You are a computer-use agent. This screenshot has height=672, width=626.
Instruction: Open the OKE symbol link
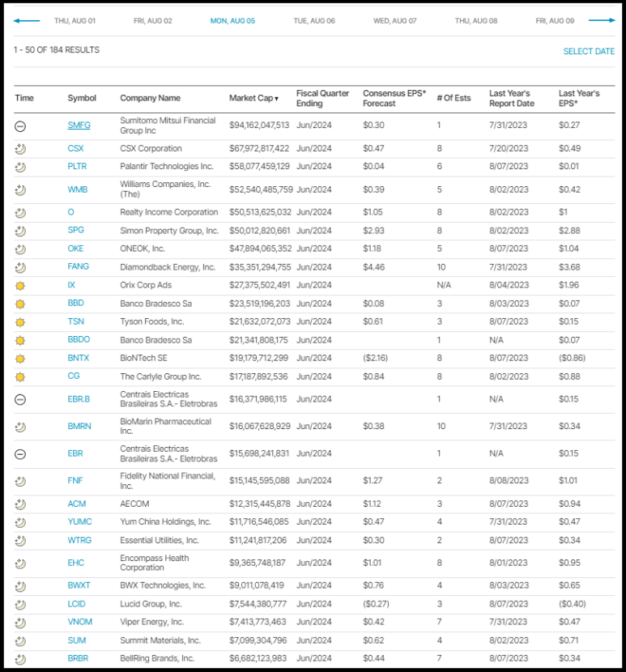click(x=75, y=249)
